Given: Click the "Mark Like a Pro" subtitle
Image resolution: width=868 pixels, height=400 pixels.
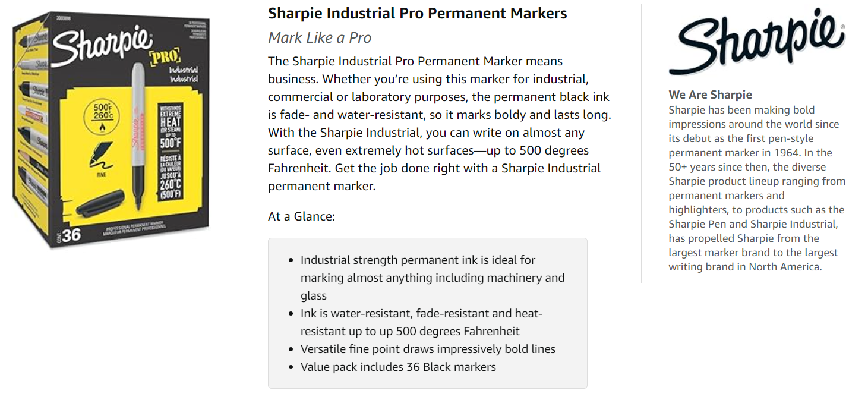Looking at the screenshot, I should tap(320, 38).
